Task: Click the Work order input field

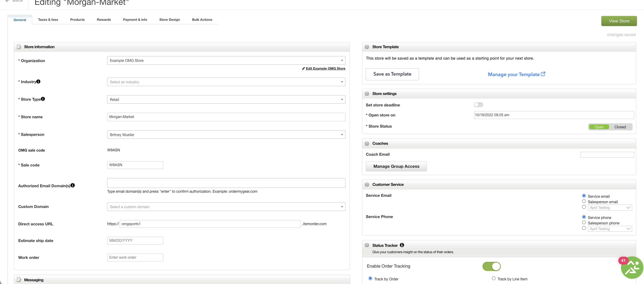Action: [135, 258]
